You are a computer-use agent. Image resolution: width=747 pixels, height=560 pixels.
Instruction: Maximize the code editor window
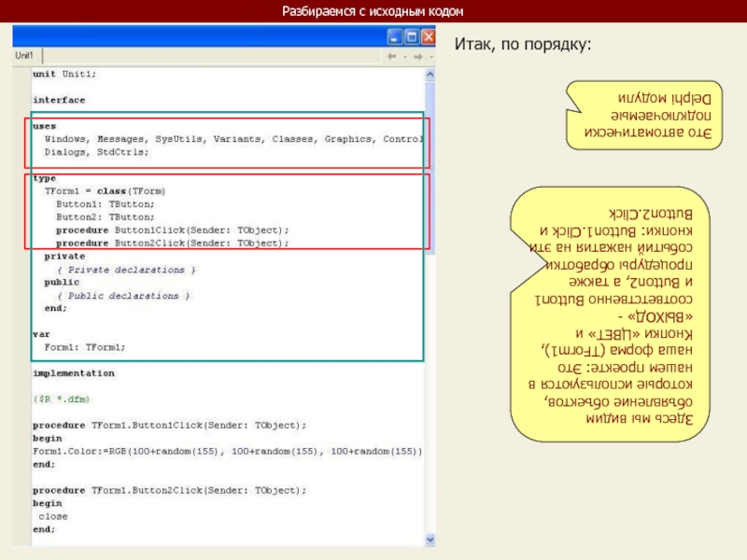(412, 36)
